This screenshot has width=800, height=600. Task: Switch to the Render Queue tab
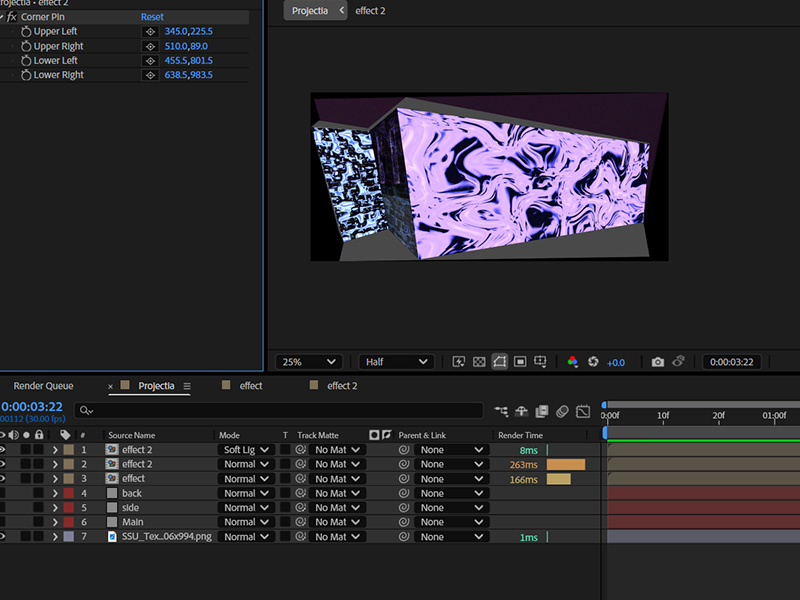point(43,386)
